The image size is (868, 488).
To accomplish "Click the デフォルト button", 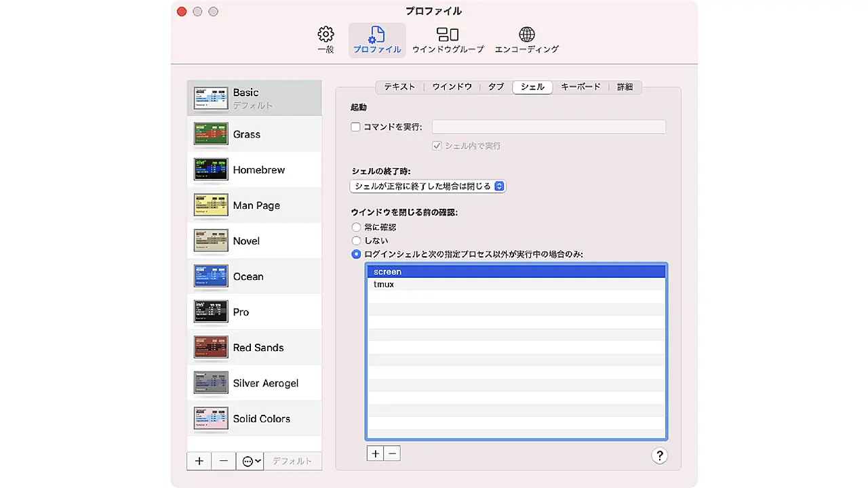I will (x=292, y=461).
